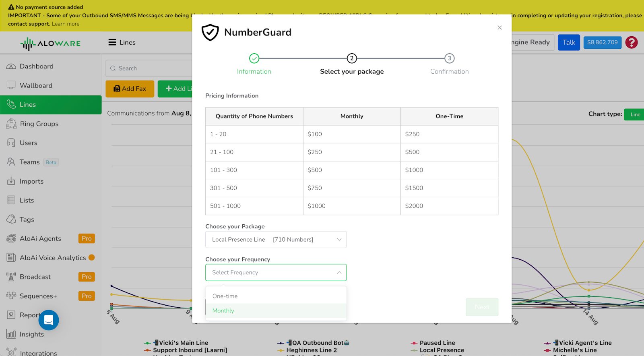644x356 pixels.
Task: Toggle Vicki's Main Line legend entry
Action: (176, 343)
